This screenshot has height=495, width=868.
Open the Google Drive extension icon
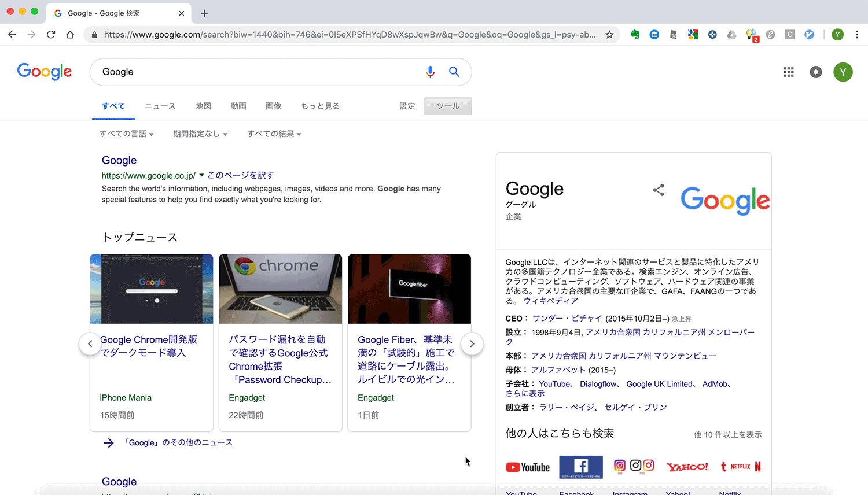[732, 35]
